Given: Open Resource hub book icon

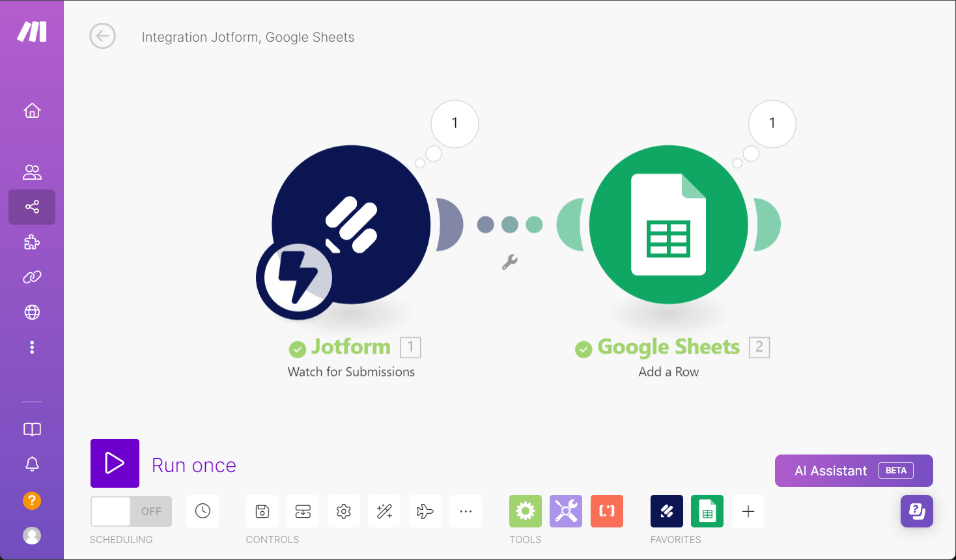Looking at the screenshot, I should click(x=32, y=429).
